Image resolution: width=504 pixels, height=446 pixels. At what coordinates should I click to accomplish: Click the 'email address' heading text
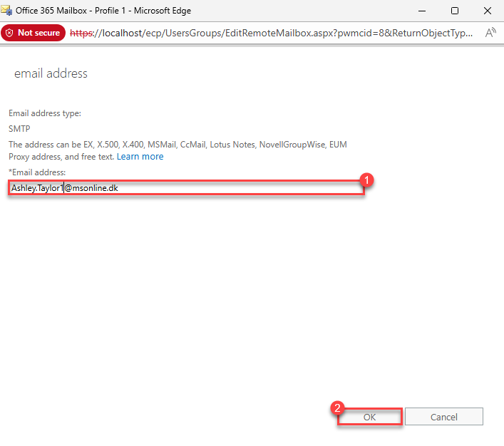point(51,73)
